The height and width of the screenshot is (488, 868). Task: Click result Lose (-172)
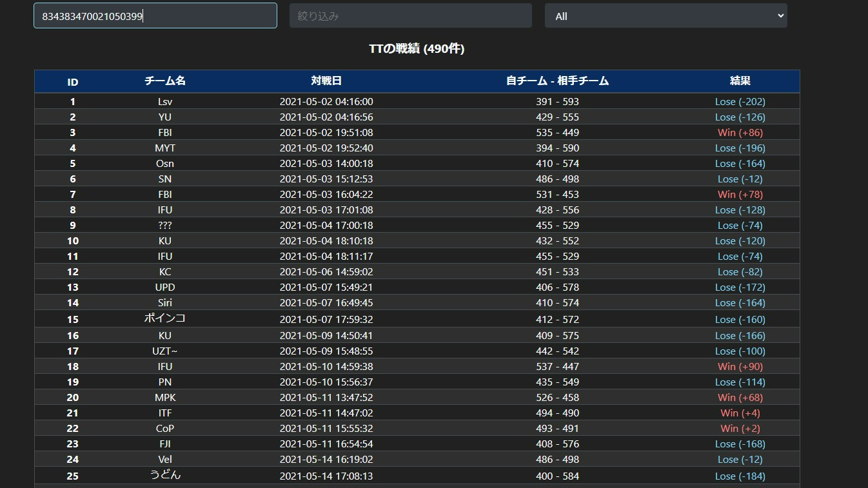pyautogui.click(x=740, y=287)
